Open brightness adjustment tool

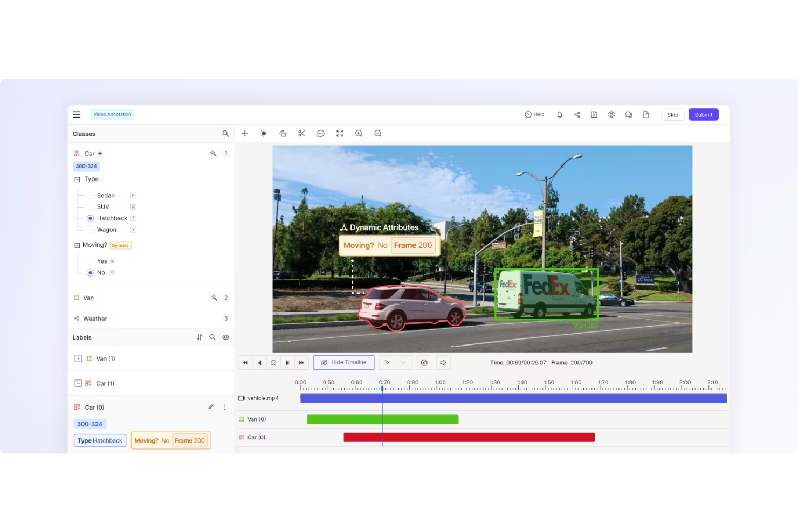pyautogui.click(x=264, y=133)
